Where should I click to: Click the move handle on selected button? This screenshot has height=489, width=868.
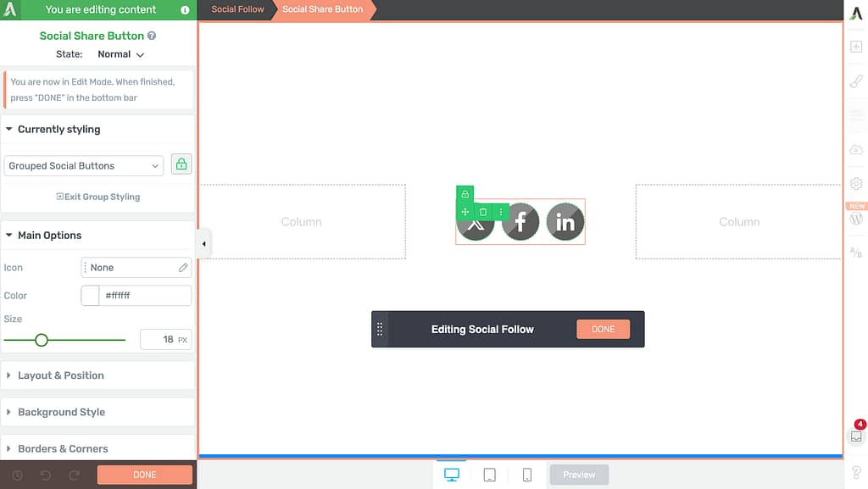coord(465,212)
